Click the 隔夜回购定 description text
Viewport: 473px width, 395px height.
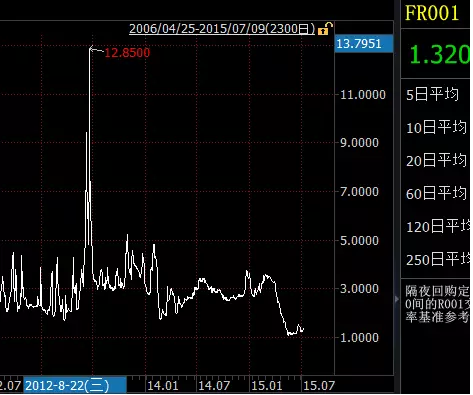[x=438, y=291]
